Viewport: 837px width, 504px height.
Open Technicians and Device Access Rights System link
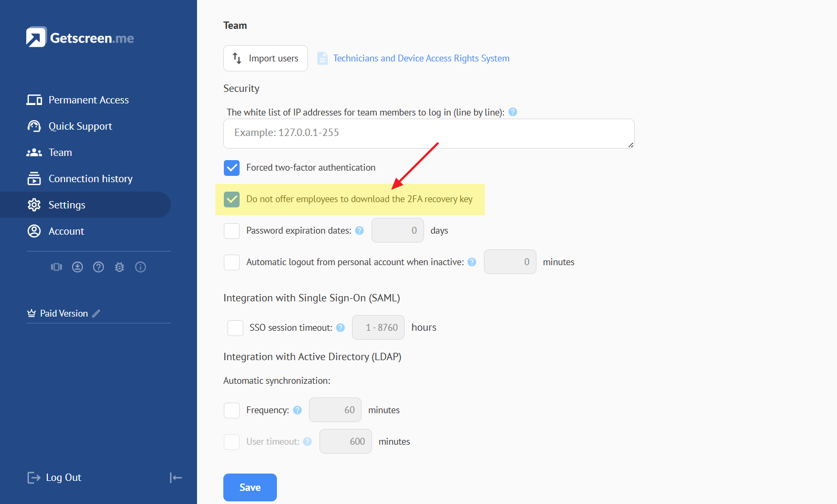(x=421, y=58)
